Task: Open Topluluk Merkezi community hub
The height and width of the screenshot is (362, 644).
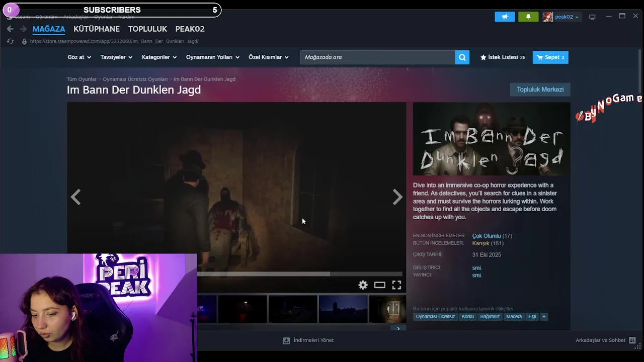Action: coord(540,89)
